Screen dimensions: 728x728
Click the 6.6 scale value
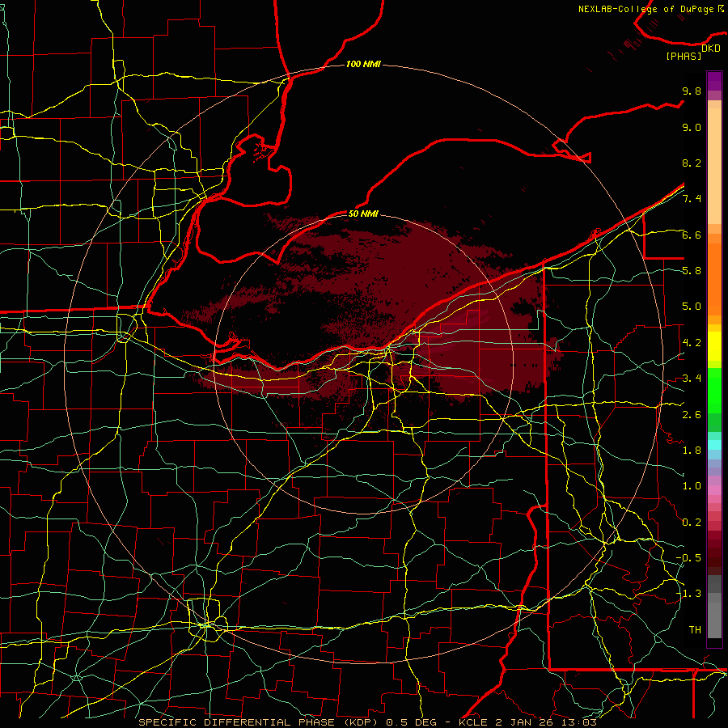click(692, 235)
